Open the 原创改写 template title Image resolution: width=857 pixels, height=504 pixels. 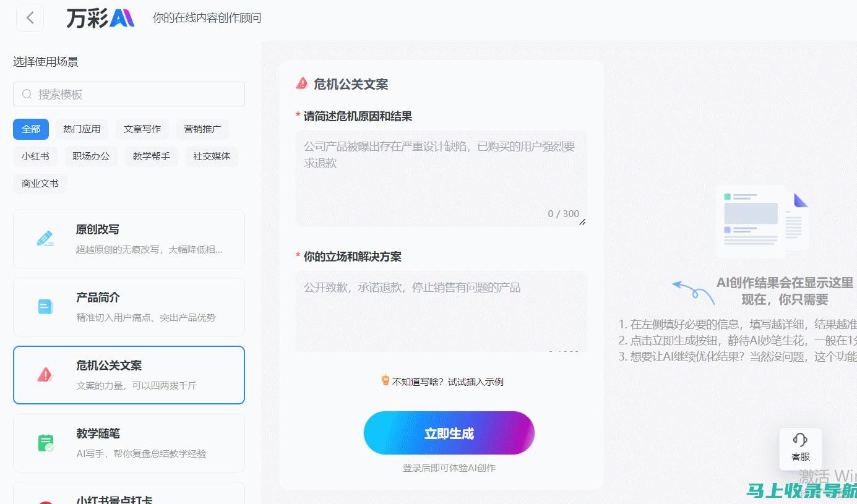point(98,229)
